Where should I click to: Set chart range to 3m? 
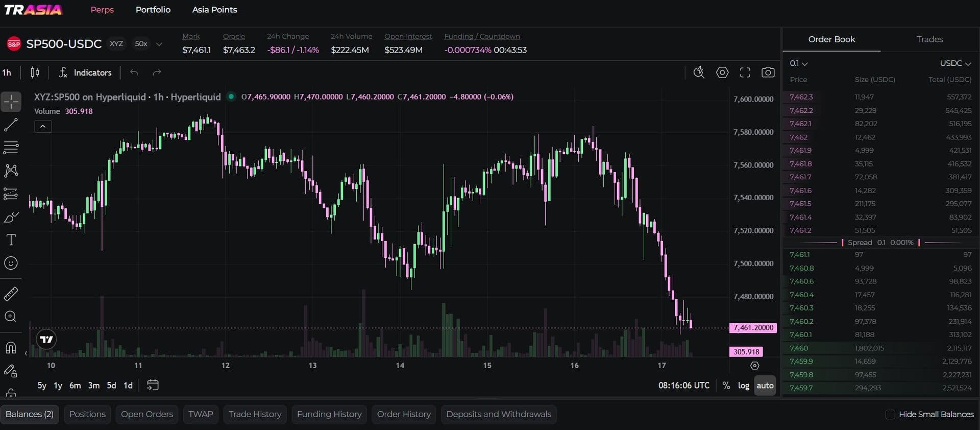(x=94, y=386)
